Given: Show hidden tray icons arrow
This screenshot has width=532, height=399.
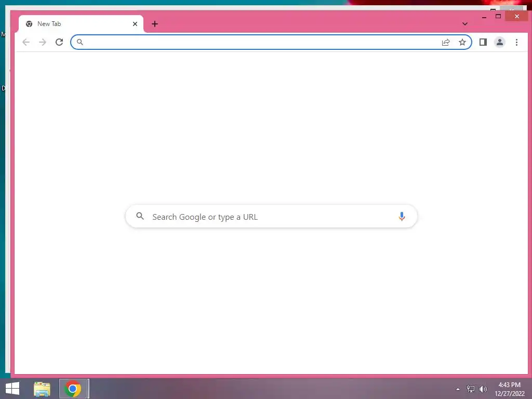Looking at the screenshot, I should tap(458, 389).
